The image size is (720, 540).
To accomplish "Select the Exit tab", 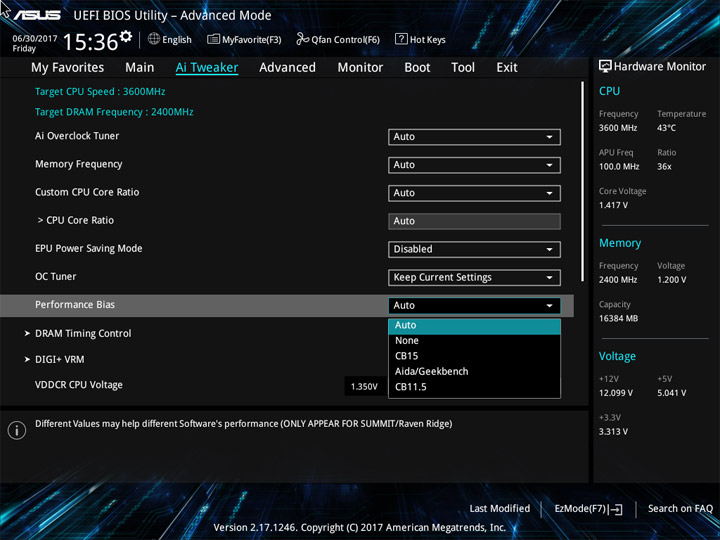I will [507, 68].
